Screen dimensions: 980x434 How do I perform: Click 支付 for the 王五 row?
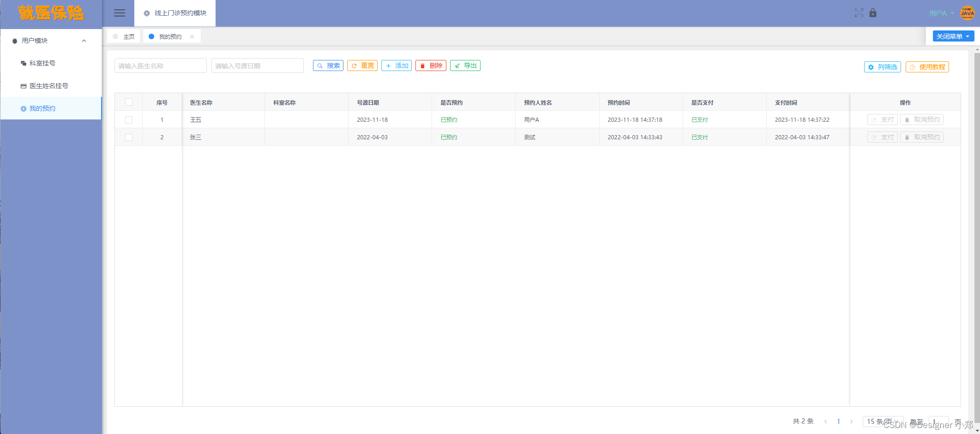(883, 119)
